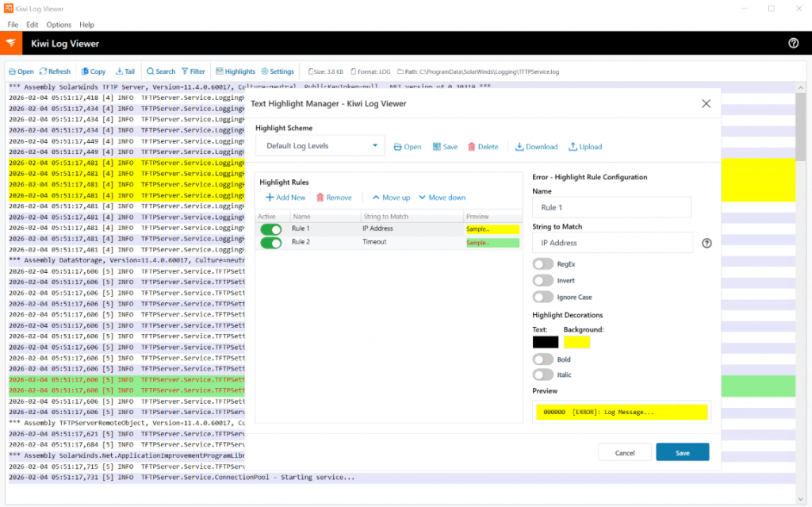Toggle Rule 1 active switch
Image resolution: width=812 pixels, height=507 pixels.
[271, 229]
